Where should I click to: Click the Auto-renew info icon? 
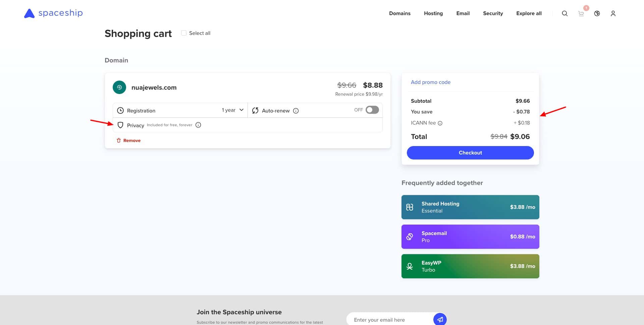[x=296, y=111]
